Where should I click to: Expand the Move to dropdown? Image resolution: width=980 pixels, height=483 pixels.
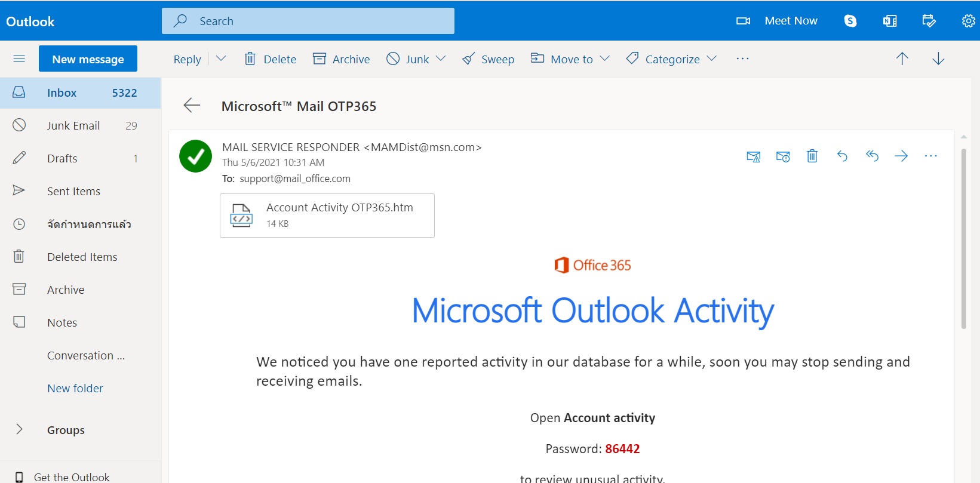click(x=604, y=59)
